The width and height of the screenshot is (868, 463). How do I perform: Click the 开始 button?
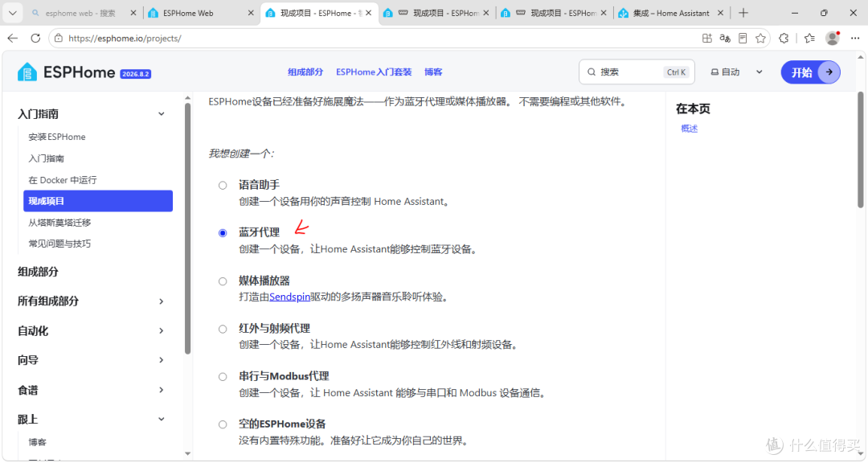tap(810, 72)
